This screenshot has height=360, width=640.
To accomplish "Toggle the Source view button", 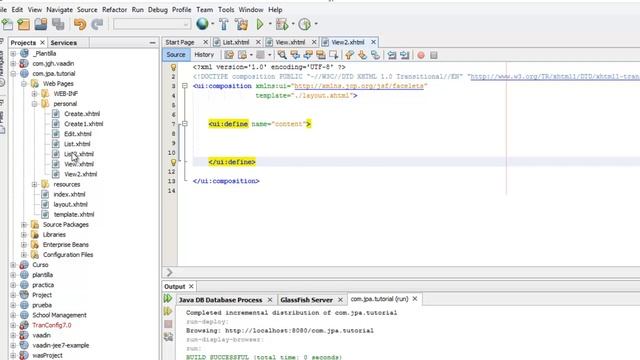I will [x=176, y=55].
